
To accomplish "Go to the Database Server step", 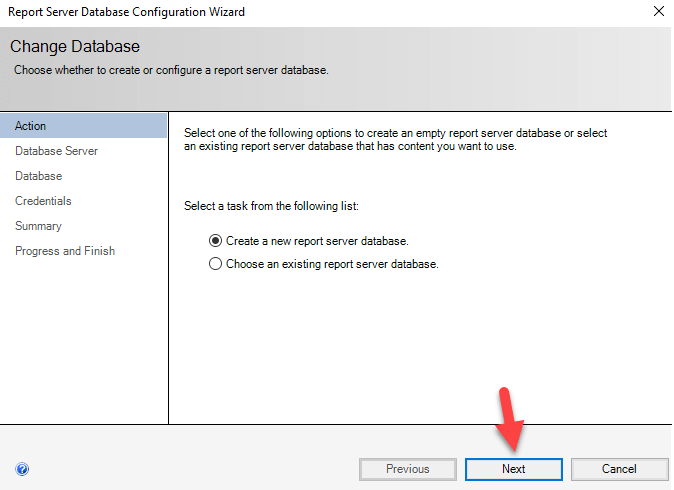I will click(x=56, y=151).
